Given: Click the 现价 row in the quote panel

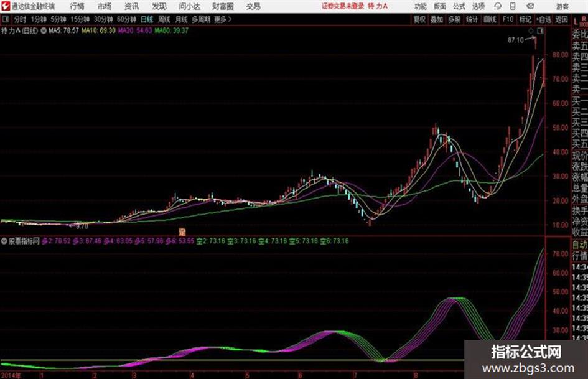Looking at the screenshot, I should click(580, 156).
